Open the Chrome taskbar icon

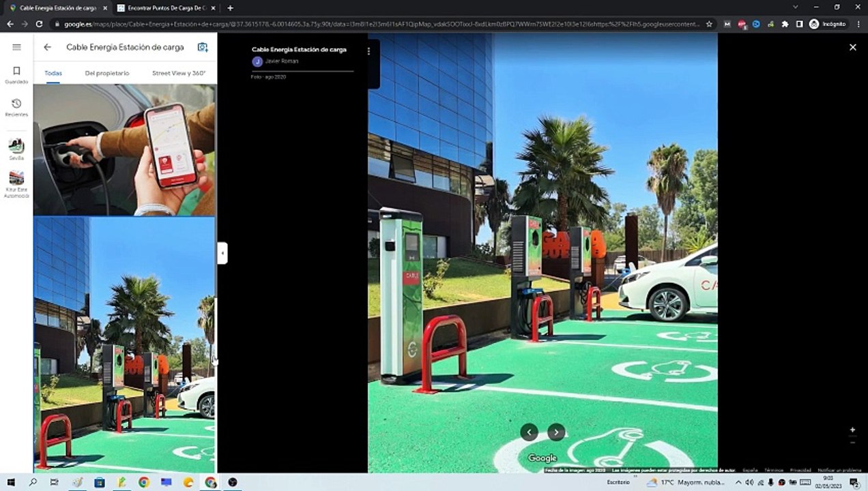click(144, 482)
